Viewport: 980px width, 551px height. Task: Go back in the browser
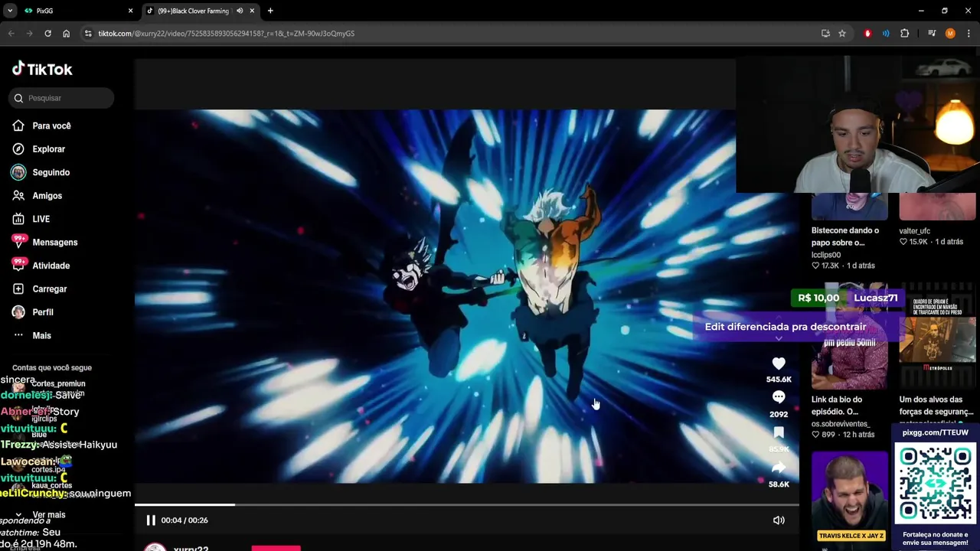pos(11,34)
